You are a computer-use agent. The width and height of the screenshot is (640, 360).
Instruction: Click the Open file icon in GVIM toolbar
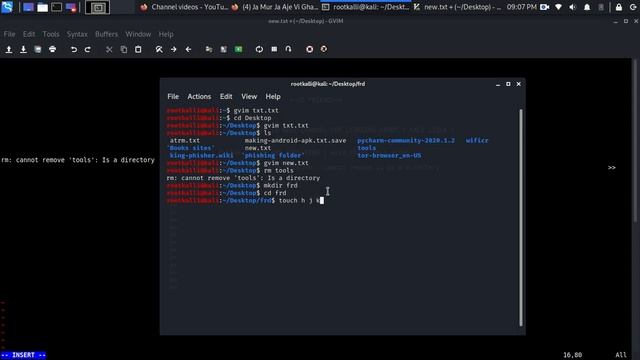tap(9, 49)
